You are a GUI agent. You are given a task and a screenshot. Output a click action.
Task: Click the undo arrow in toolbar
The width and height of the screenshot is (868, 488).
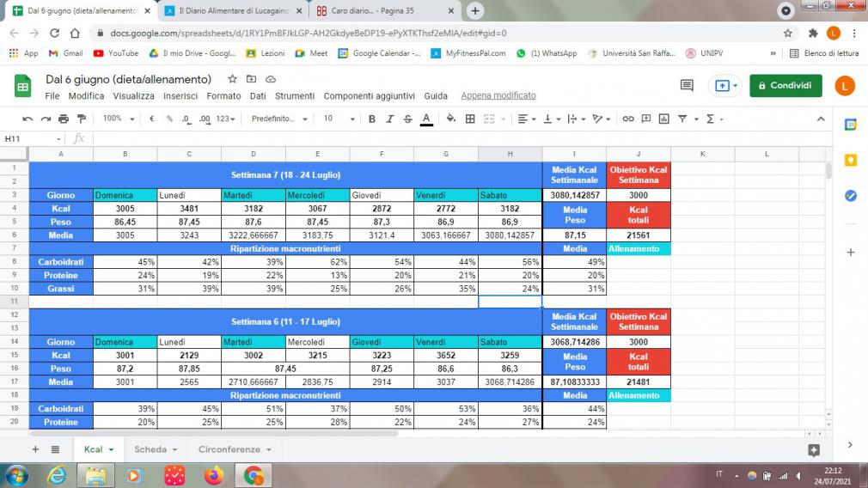(28, 119)
